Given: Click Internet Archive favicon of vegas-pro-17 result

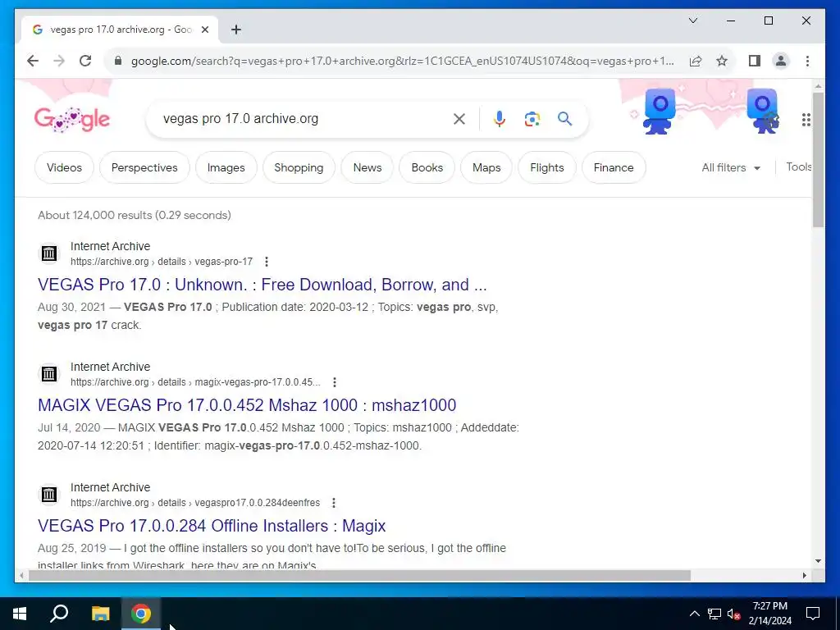Looking at the screenshot, I should tap(49, 253).
